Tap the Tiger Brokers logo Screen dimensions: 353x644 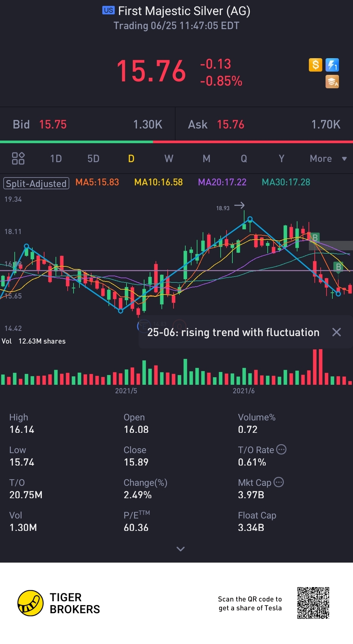coord(59,603)
